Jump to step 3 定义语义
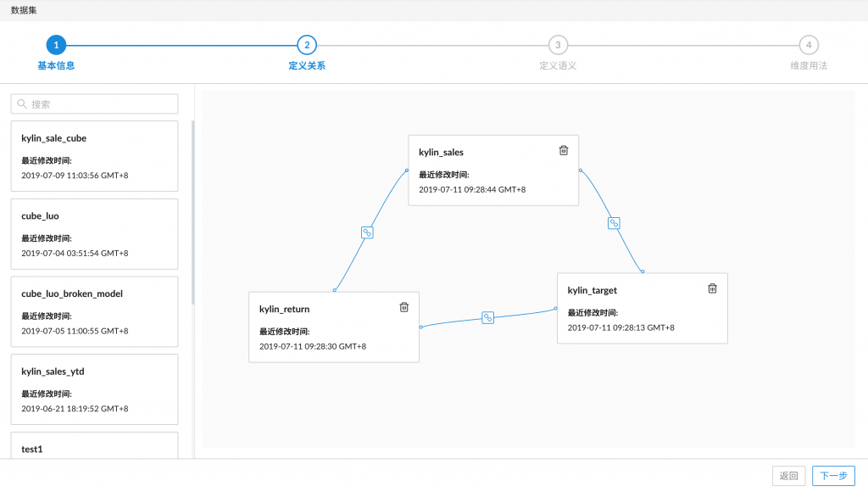 [558, 45]
